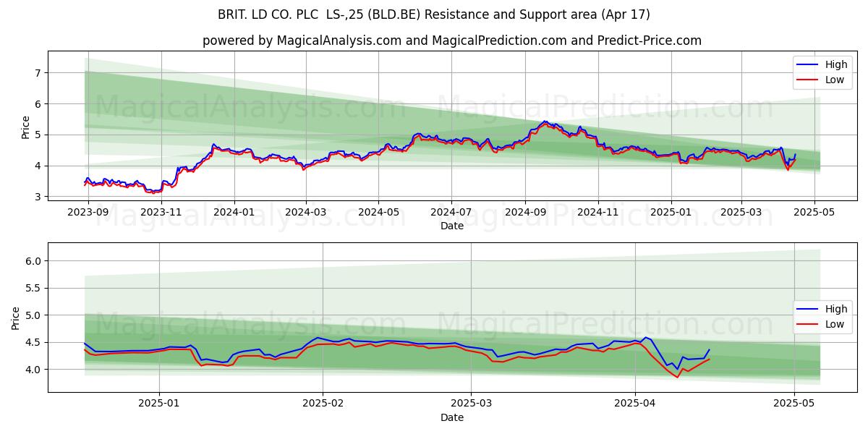The image size is (868, 434).
Task: Click the '5.5' tick on lower price axis
Action: [x=35, y=288]
